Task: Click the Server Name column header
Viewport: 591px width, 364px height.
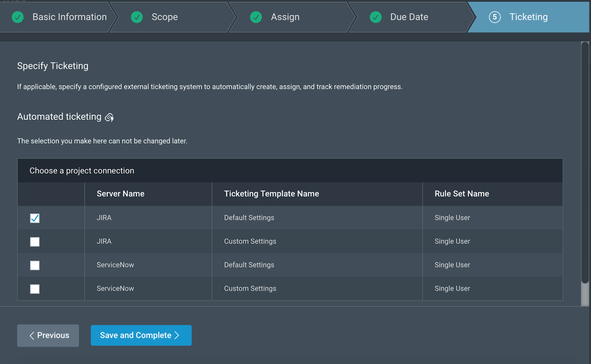Action: pos(120,194)
